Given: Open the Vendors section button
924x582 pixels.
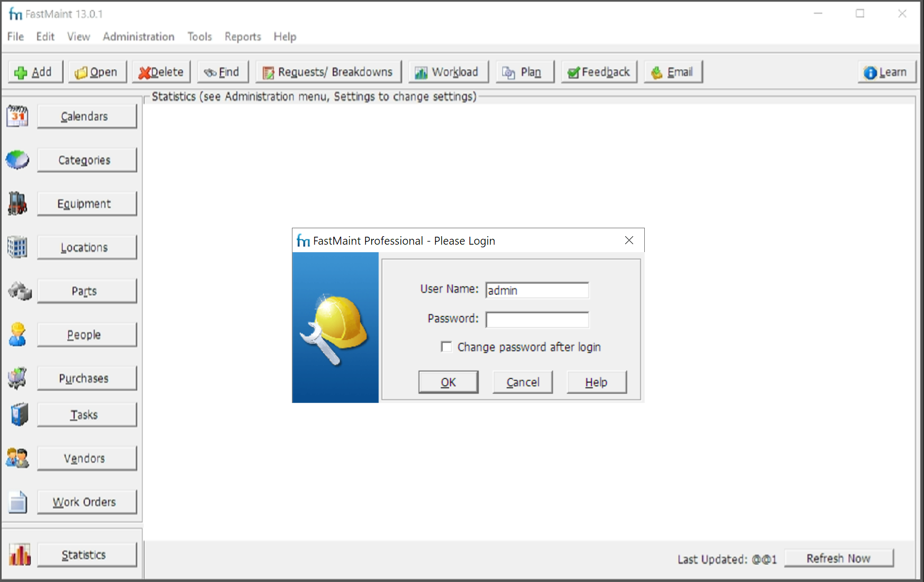Looking at the screenshot, I should tap(87, 458).
